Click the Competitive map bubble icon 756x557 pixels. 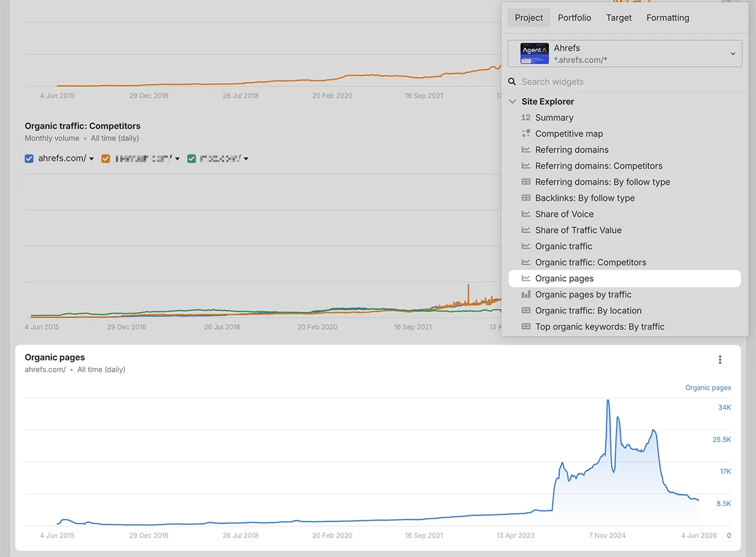526,134
